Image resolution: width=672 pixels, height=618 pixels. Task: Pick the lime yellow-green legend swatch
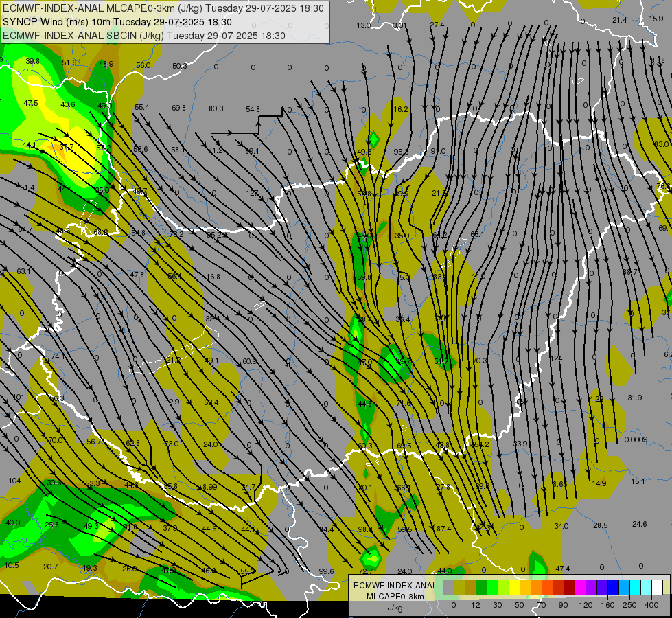pos(504,587)
